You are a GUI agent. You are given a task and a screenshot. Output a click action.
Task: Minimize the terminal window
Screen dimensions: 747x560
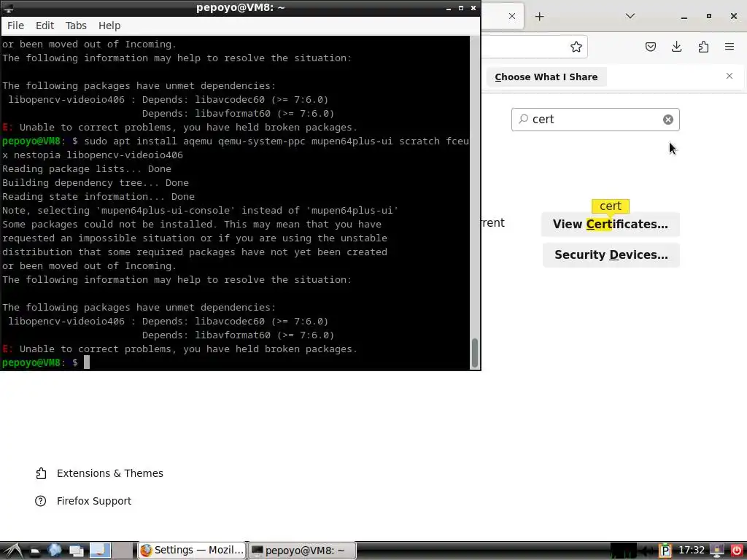pyautogui.click(x=449, y=8)
